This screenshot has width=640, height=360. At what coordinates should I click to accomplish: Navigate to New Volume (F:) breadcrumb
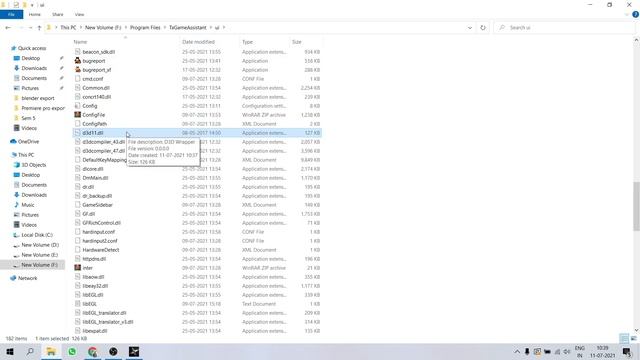point(103,28)
